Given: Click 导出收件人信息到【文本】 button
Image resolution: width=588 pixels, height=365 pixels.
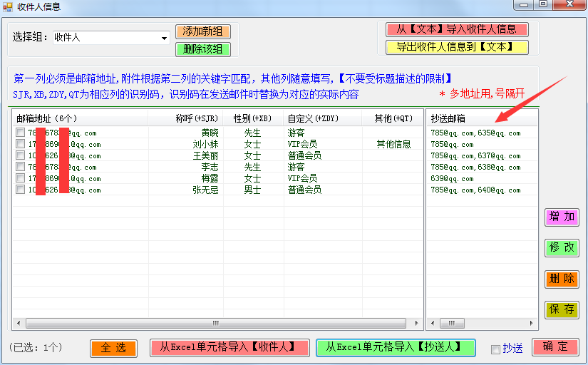Looking at the screenshot, I should click(457, 47).
